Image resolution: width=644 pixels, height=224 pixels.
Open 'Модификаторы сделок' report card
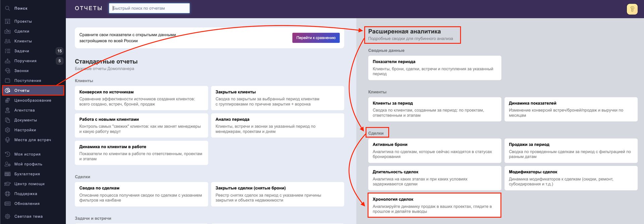tap(571, 178)
